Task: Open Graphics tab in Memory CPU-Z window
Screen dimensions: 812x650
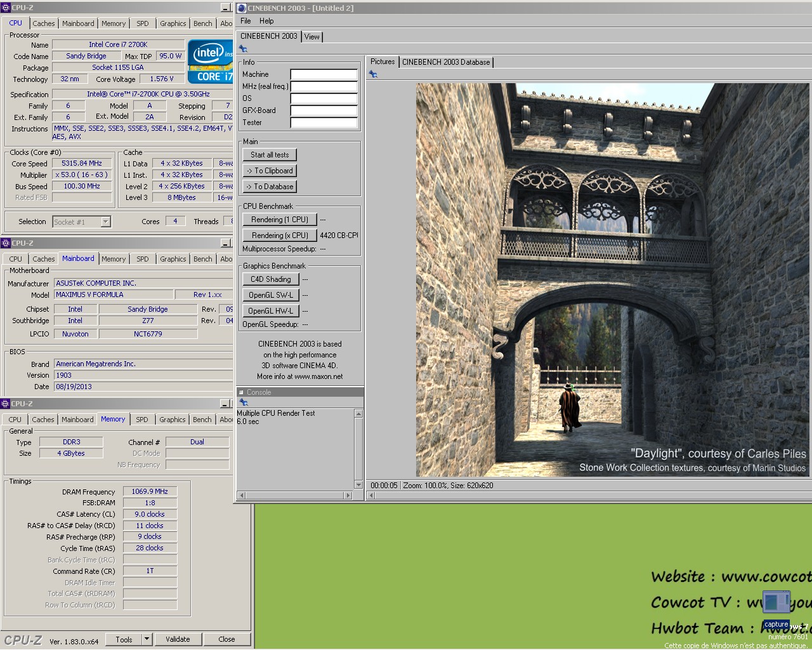Action: click(173, 420)
